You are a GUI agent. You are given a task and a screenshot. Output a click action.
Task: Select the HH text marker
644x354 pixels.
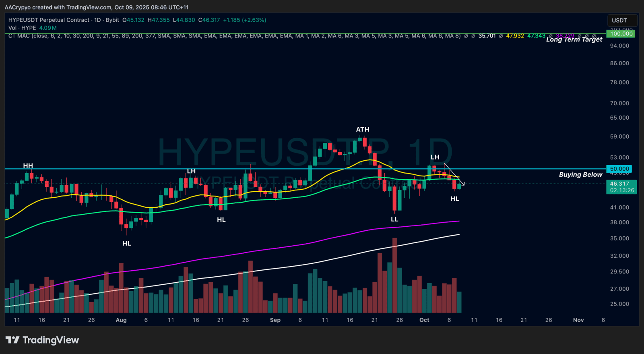28,166
